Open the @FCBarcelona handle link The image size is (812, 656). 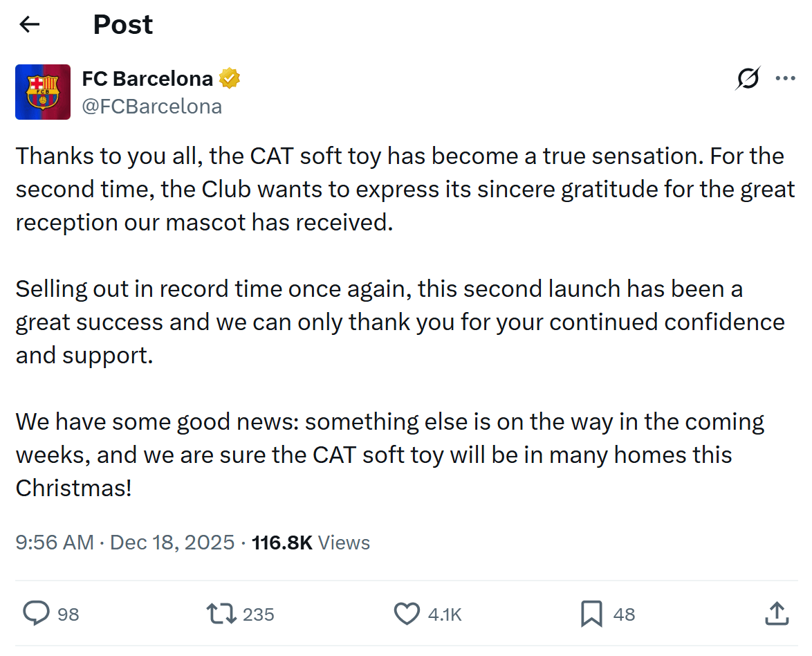(151, 107)
